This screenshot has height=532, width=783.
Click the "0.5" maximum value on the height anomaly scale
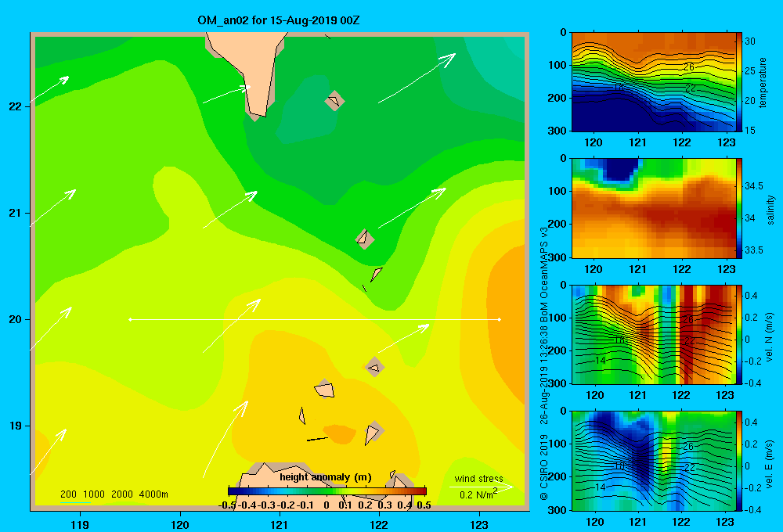(424, 505)
